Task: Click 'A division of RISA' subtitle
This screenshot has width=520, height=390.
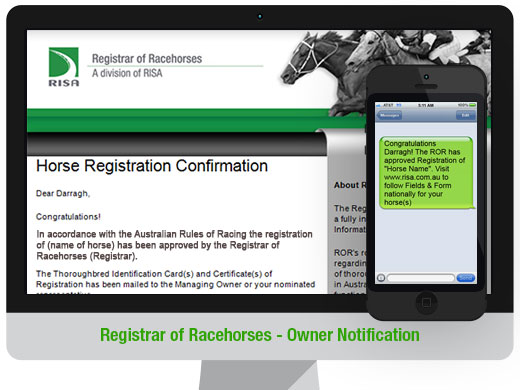Action: click(127, 73)
